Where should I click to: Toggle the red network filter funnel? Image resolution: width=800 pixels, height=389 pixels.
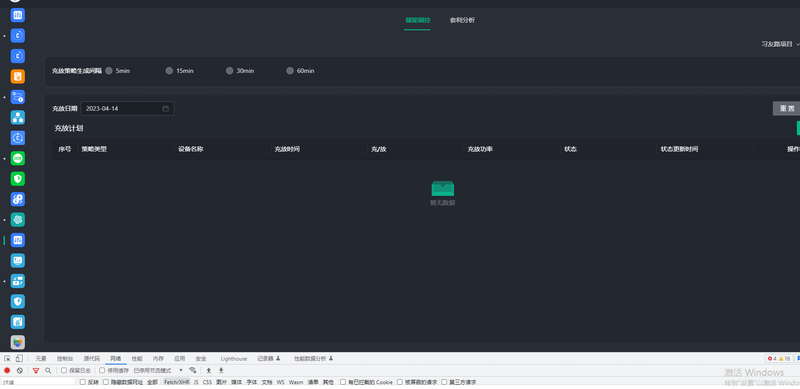[36, 371]
